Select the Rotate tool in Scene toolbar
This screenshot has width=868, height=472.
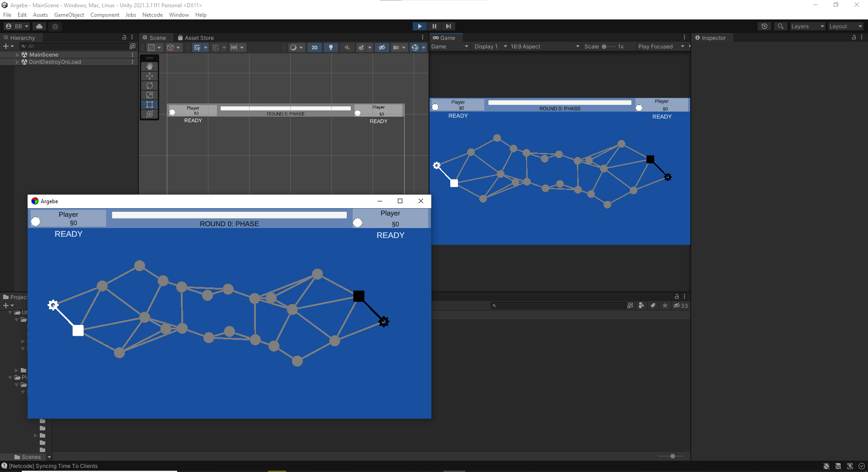[x=150, y=86]
